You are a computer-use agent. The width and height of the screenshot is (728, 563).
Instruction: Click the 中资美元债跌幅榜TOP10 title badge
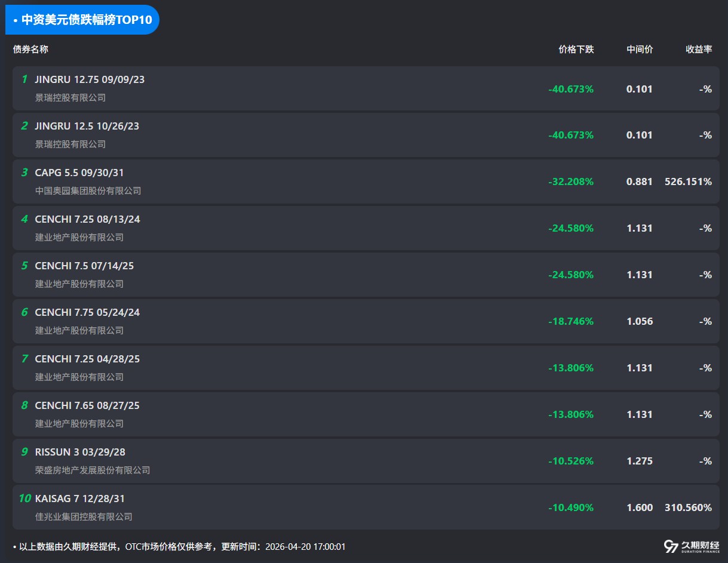[82, 20]
